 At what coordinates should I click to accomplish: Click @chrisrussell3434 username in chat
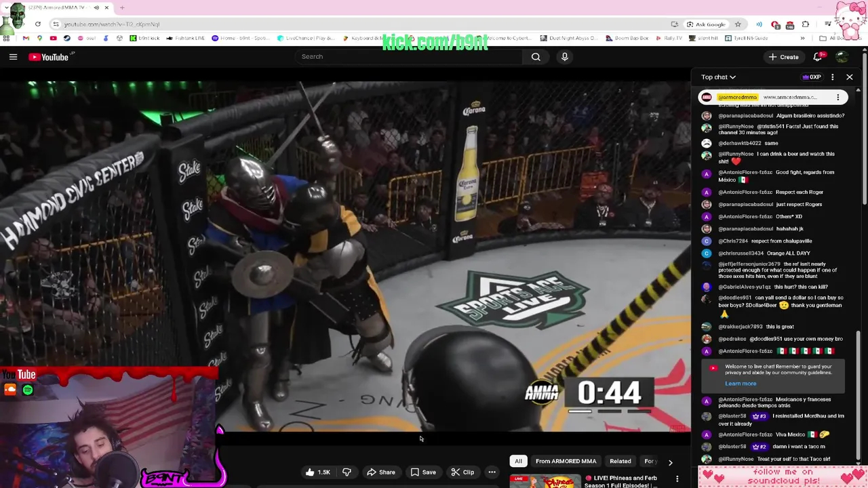coord(741,253)
